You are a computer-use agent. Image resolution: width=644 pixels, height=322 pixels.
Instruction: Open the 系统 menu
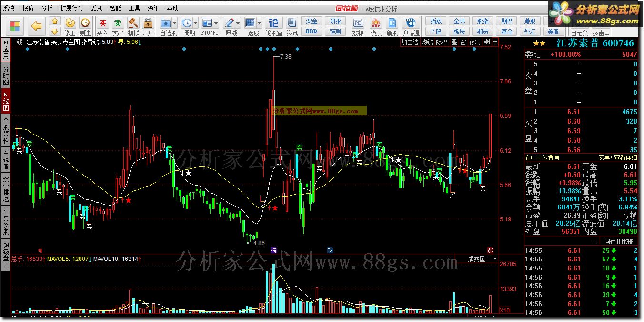point(9,8)
